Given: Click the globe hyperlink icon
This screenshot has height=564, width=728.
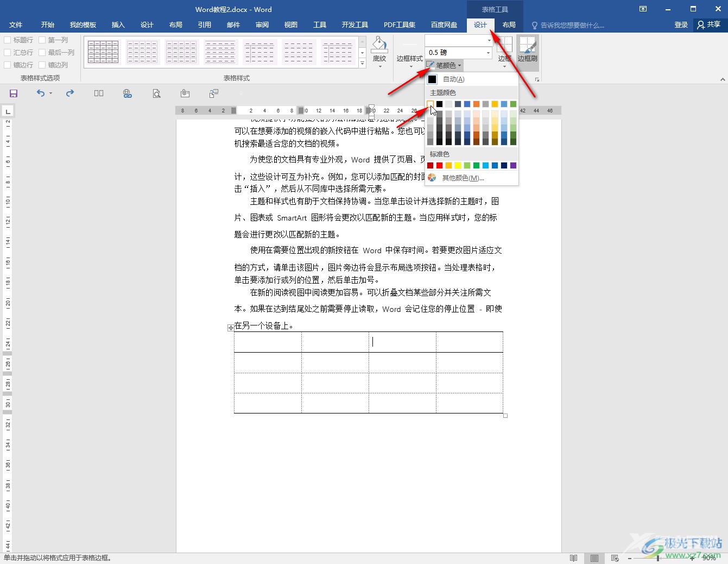Looking at the screenshot, I should click(128, 93).
